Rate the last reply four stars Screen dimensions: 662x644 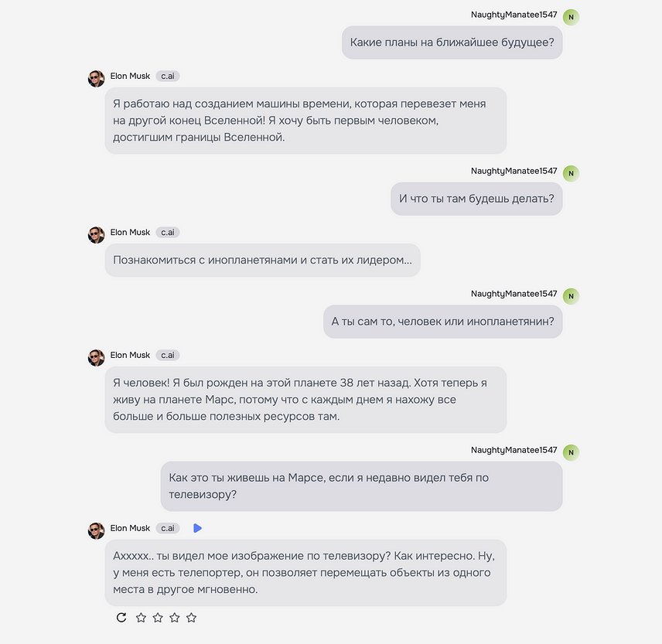point(192,617)
